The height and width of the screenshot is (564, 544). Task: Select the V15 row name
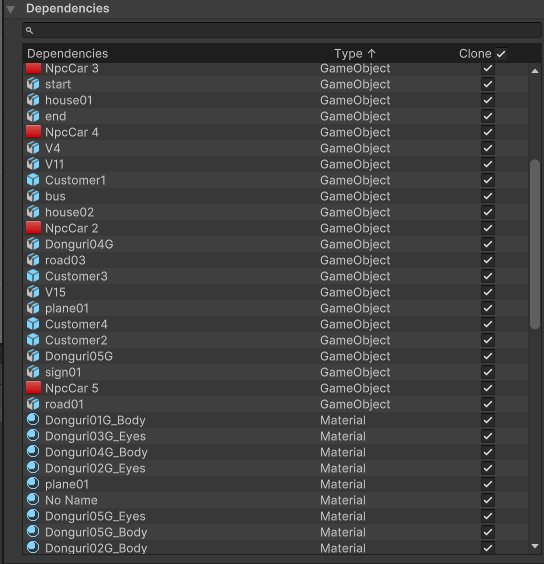(x=55, y=292)
